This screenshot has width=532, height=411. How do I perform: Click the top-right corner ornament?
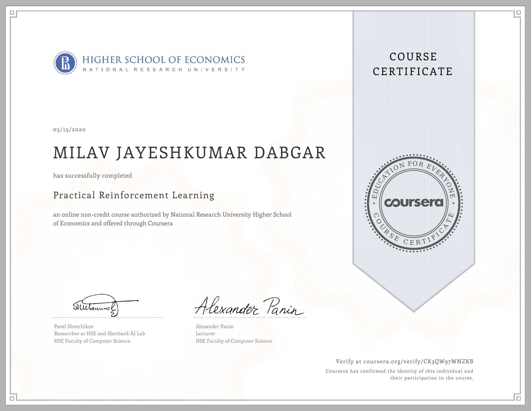pos(518,13)
